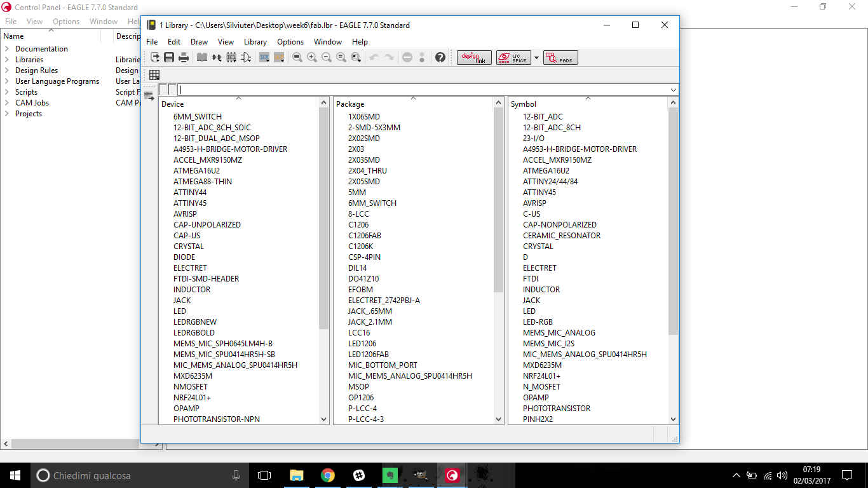This screenshot has width=868, height=488.
Task: Select C1206FAB in the Package list
Action: [x=365, y=236]
